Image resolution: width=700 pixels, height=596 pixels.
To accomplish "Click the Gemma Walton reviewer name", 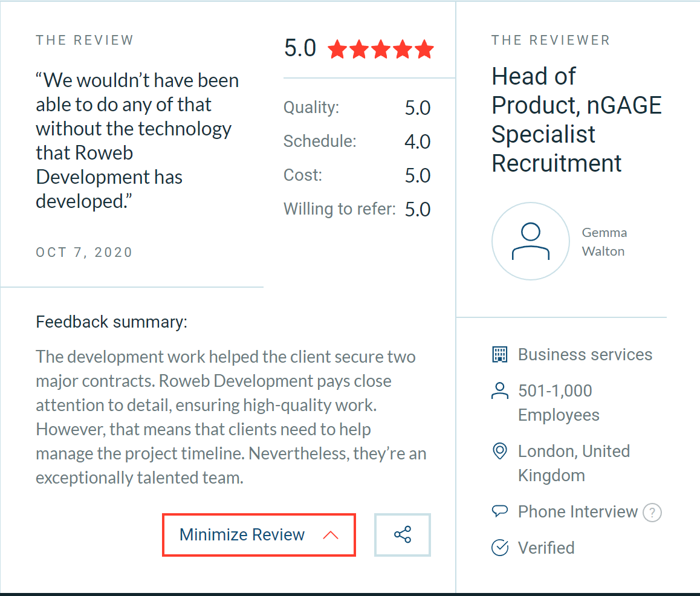I will pyautogui.click(x=603, y=241).
